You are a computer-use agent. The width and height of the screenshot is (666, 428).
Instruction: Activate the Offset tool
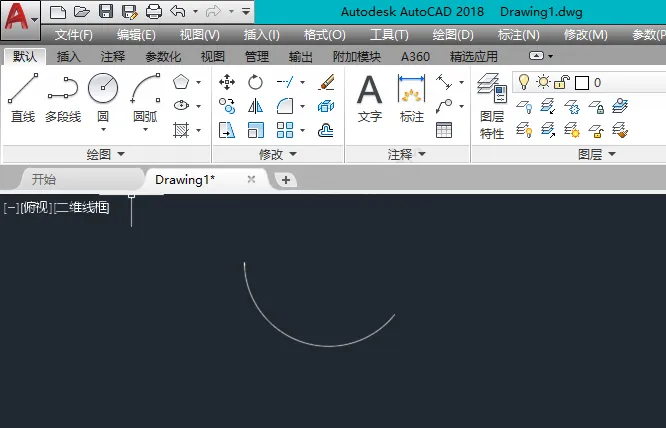point(326,130)
